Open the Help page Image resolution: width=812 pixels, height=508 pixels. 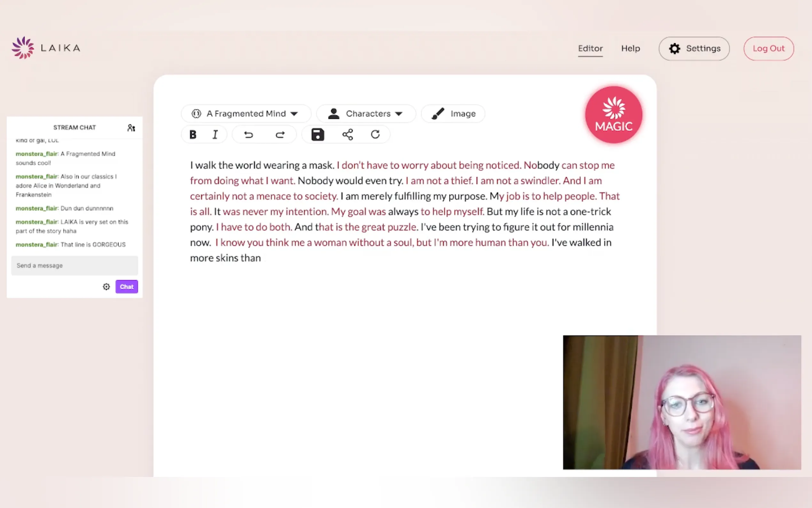pyautogui.click(x=630, y=49)
